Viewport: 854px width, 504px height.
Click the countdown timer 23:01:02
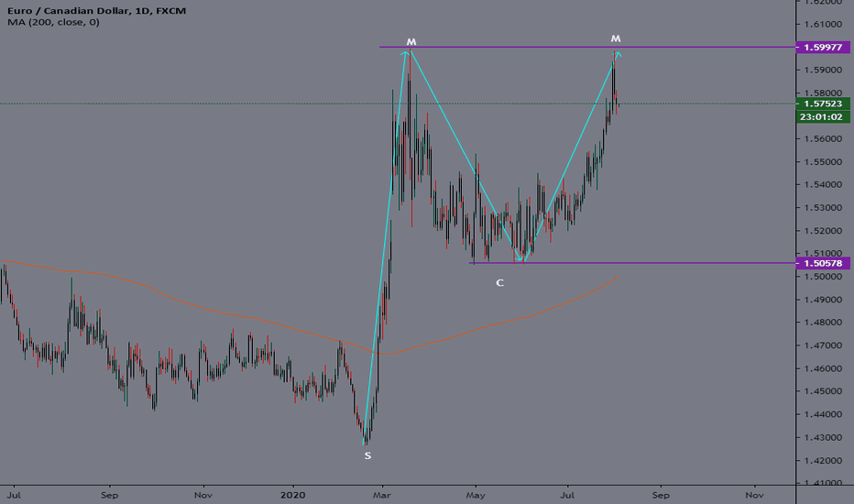(823, 116)
